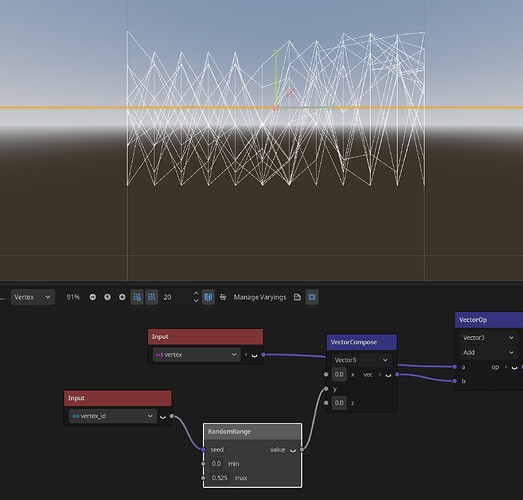Open the Vertex shader mode dropdown

point(33,297)
